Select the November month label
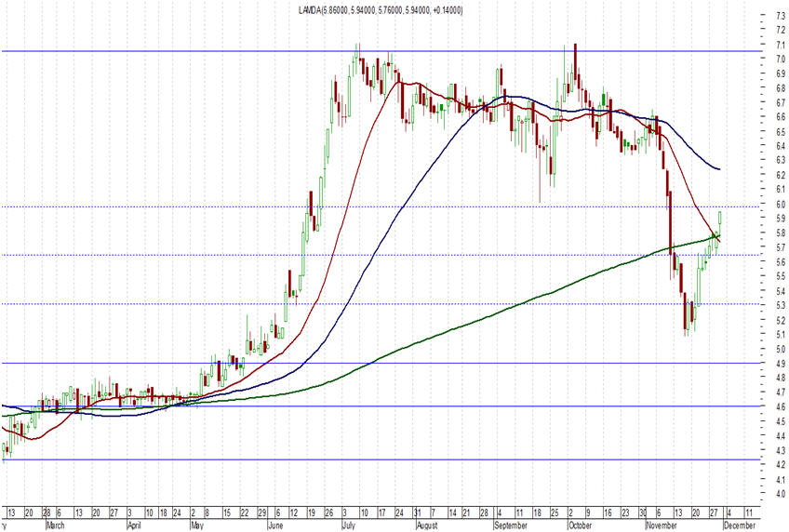Viewport: 789px width, 532px height. coord(662,525)
